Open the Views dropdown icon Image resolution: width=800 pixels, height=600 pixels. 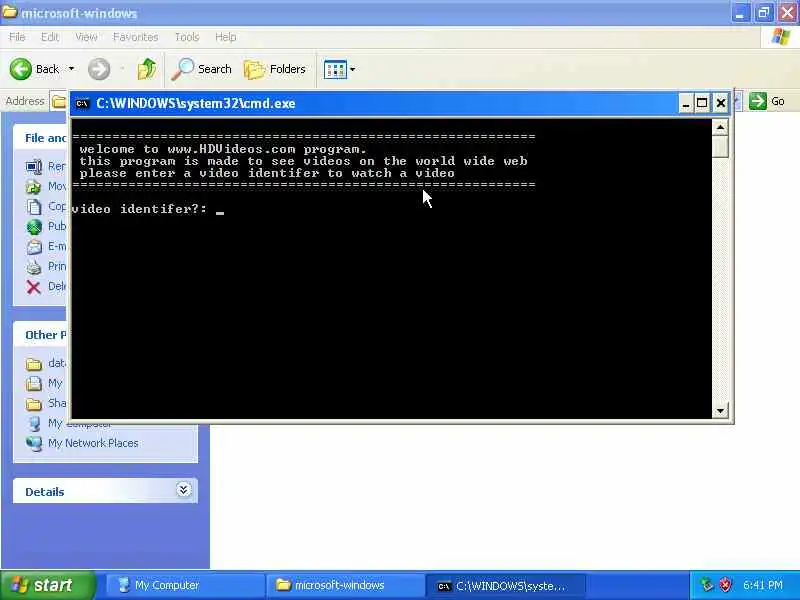[339, 69]
